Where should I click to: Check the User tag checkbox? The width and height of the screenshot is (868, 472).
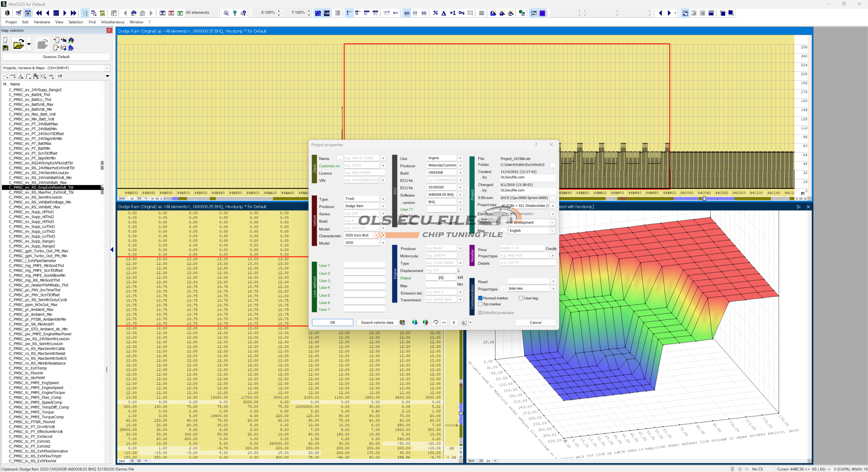click(x=521, y=298)
